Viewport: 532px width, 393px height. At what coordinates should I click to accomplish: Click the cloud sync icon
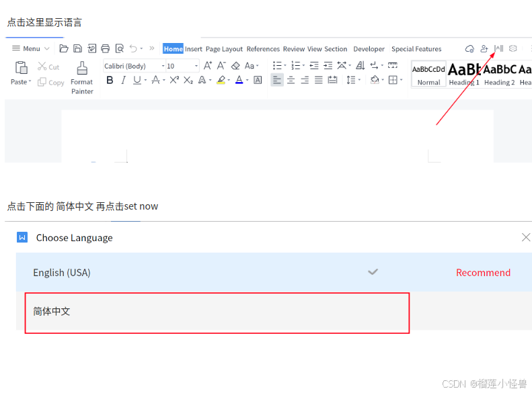[469, 49]
